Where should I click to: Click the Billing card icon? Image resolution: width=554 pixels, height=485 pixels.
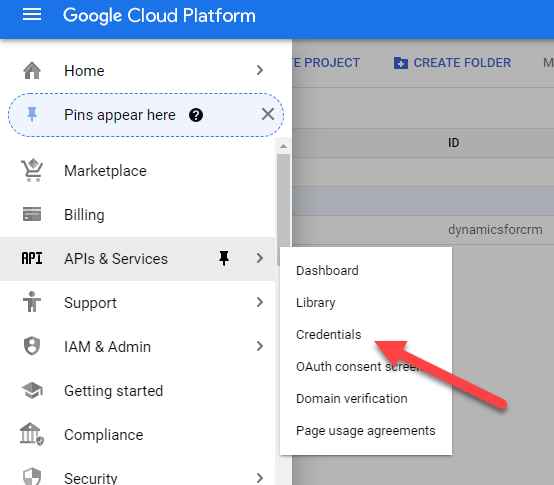pyautogui.click(x=32, y=214)
